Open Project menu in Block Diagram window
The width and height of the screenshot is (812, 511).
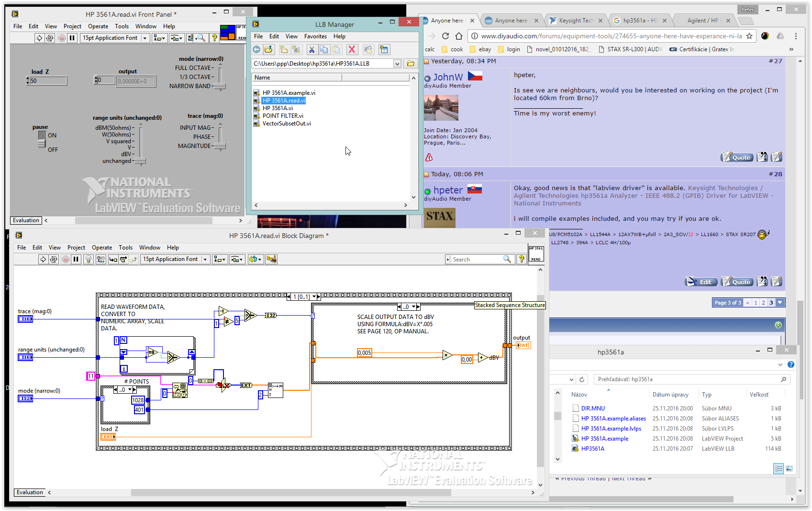(76, 248)
